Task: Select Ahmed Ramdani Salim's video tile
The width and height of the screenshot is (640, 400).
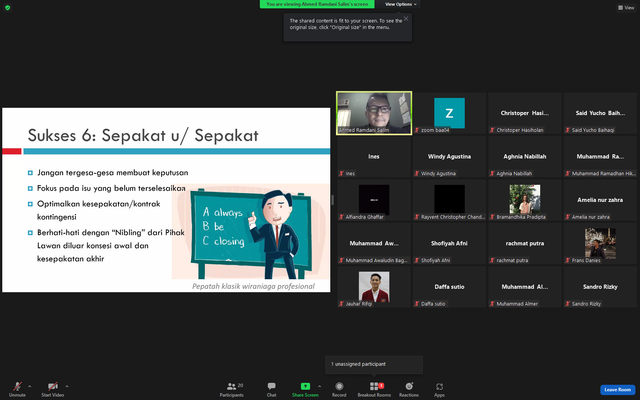Action: coord(374,113)
